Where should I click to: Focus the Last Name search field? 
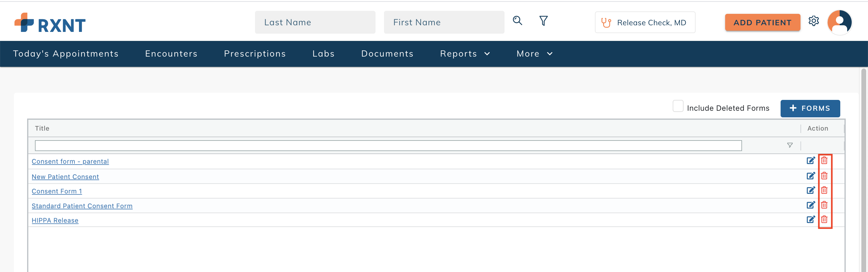pos(315,22)
